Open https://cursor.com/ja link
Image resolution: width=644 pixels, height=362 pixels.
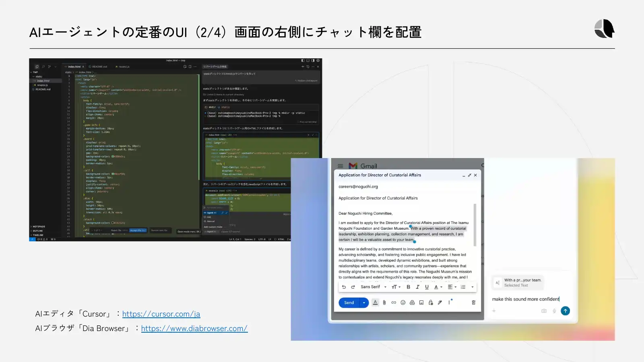coord(161,314)
